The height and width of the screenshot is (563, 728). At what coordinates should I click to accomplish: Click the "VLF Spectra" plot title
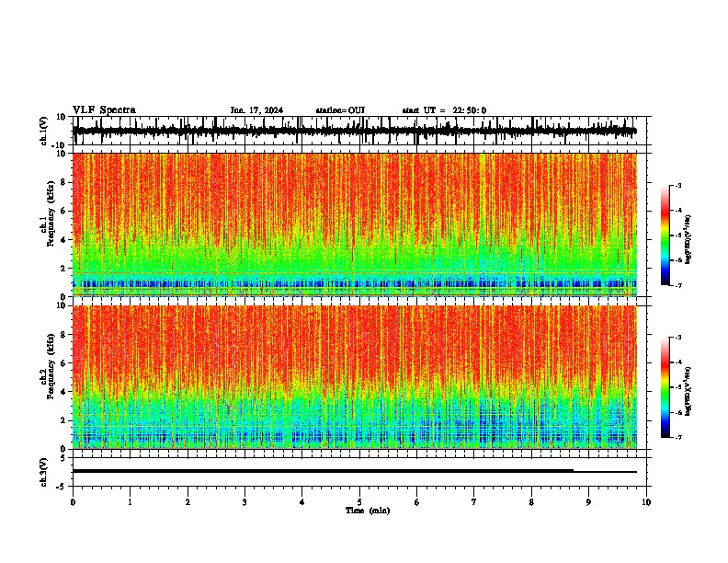click(104, 110)
